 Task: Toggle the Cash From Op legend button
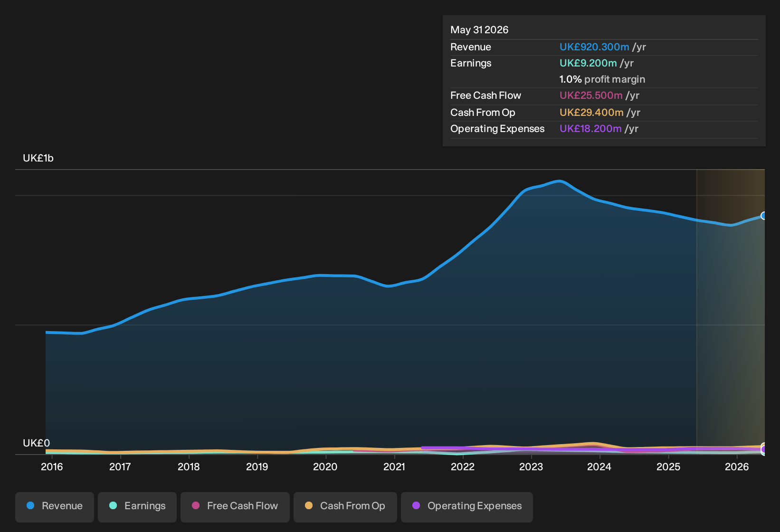tap(345, 506)
